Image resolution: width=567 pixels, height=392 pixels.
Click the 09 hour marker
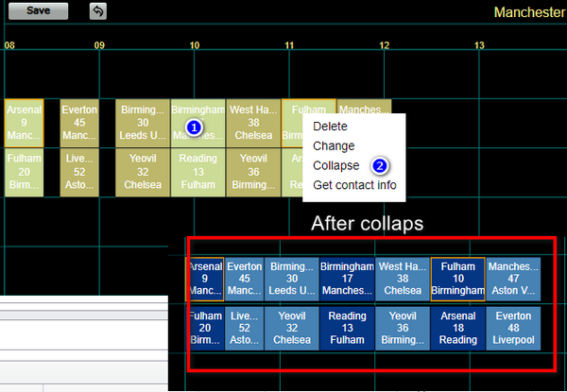pos(99,45)
